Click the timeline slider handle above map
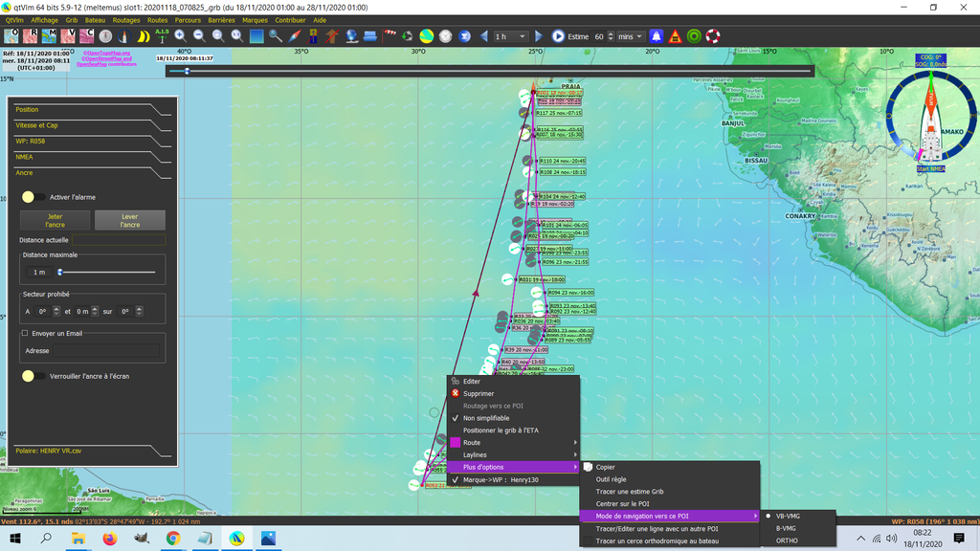 [187, 71]
